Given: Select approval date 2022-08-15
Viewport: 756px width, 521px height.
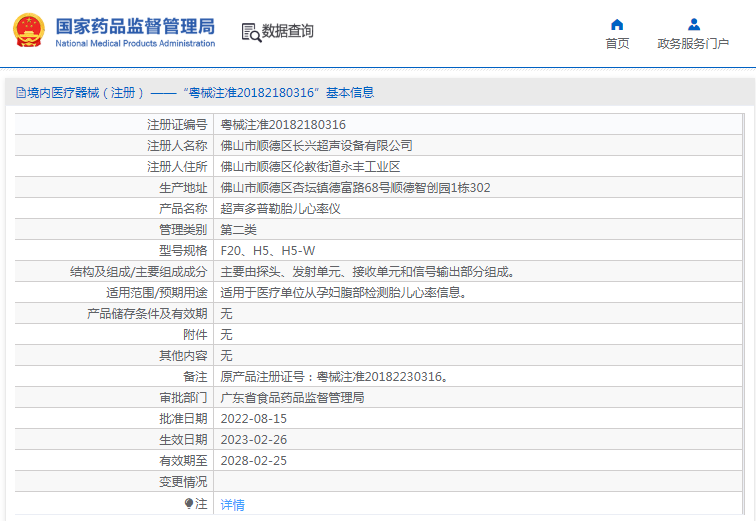Looking at the screenshot, I should point(254,419).
